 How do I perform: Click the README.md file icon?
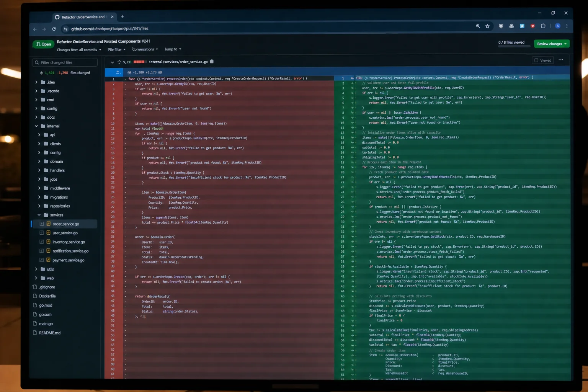click(35, 333)
